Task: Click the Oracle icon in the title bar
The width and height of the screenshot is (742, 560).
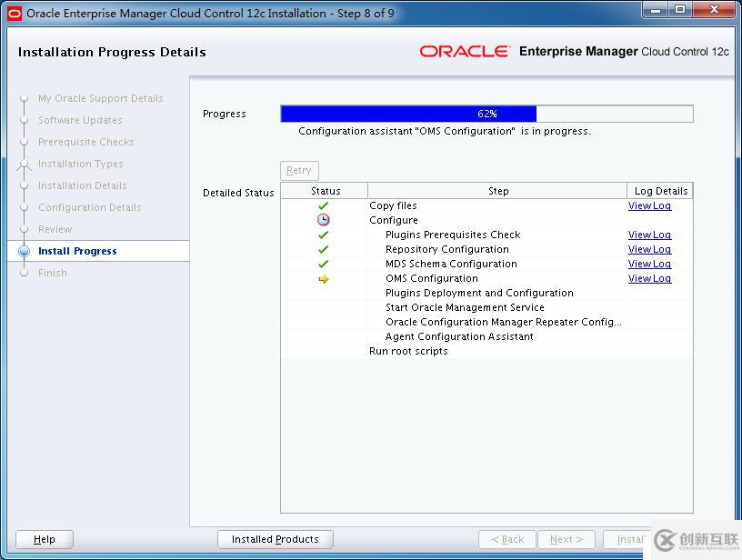Action: coord(13,10)
